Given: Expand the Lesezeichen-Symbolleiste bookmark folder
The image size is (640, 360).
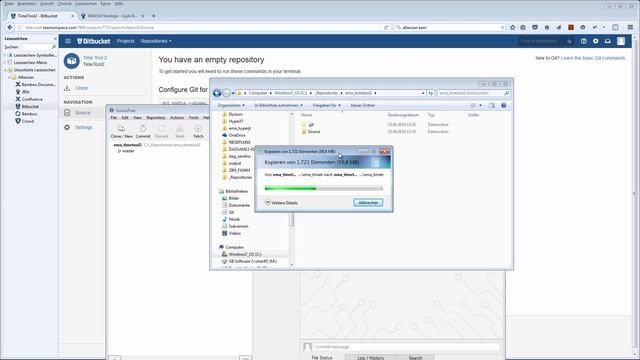Looking at the screenshot, I should [x=5, y=55].
